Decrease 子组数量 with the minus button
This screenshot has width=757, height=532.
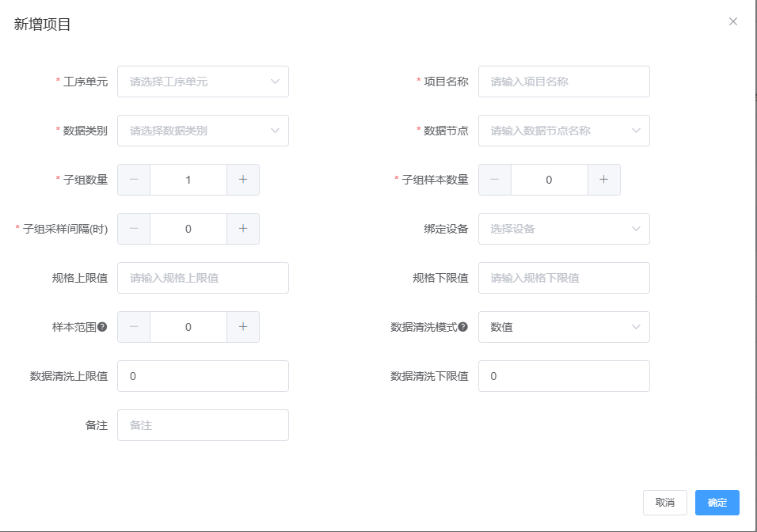134,180
